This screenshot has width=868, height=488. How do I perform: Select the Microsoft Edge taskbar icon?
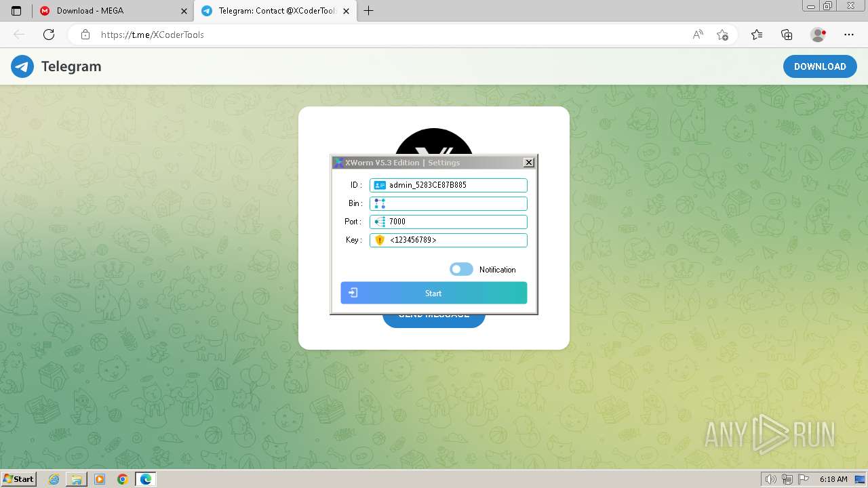(x=146, y=479)
